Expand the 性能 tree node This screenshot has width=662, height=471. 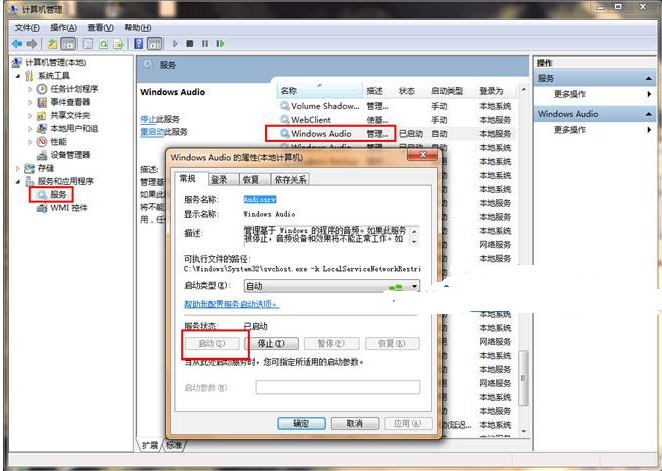pos(30,142)
